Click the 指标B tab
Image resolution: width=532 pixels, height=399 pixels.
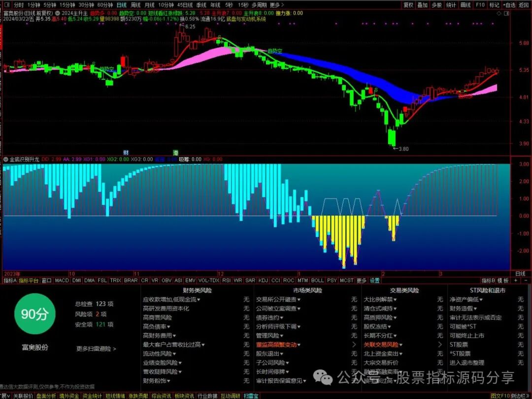tap(488, 280)
